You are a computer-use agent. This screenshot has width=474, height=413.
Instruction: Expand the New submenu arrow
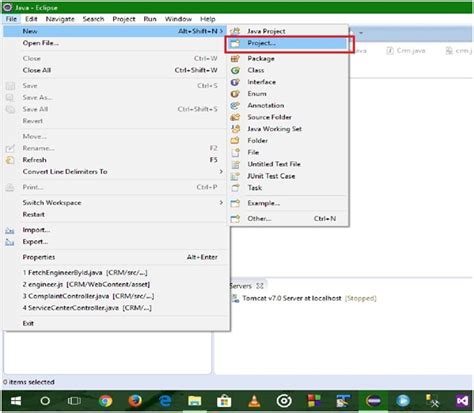[221, 31]
